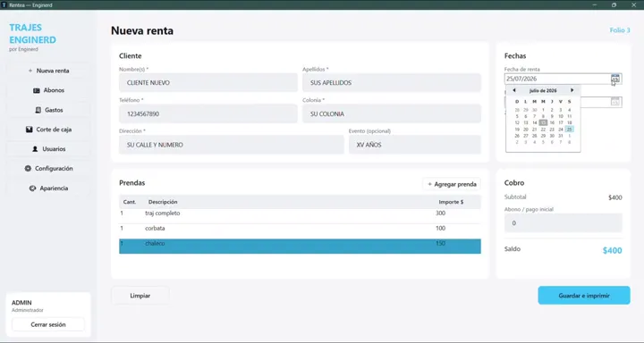This screenshot has height=343, width=644.
Task: Click the Fecha de renta calendar icon
Action: [x=614, y=79]
